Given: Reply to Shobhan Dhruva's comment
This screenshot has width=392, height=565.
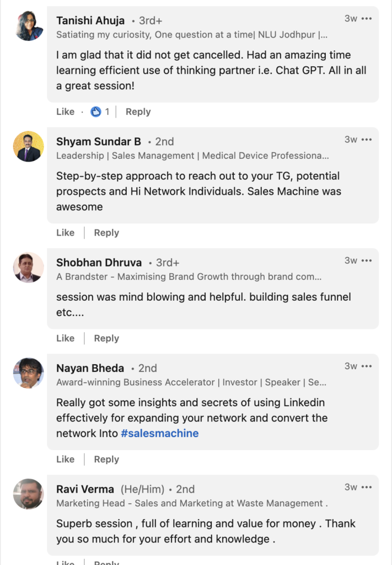Looking at the screenshot, I should [106, 338].
